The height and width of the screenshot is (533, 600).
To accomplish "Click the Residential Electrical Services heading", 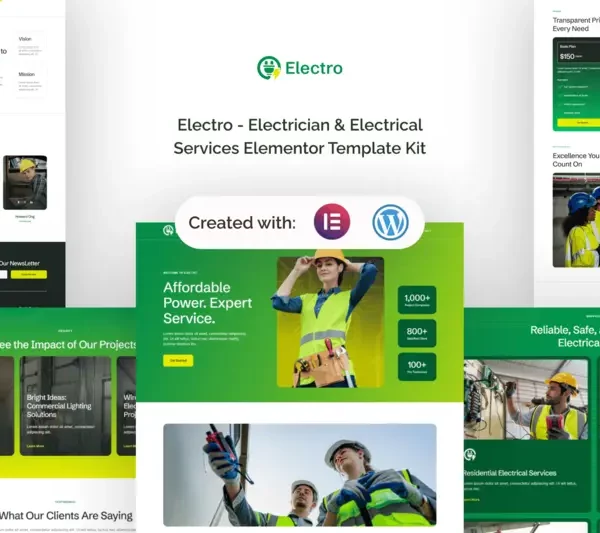I will tap(510, 473).
